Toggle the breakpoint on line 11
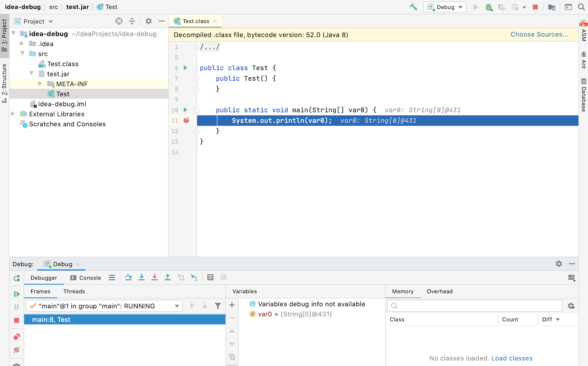This screenshot has height=366, width=588. [x=186, y=120]
